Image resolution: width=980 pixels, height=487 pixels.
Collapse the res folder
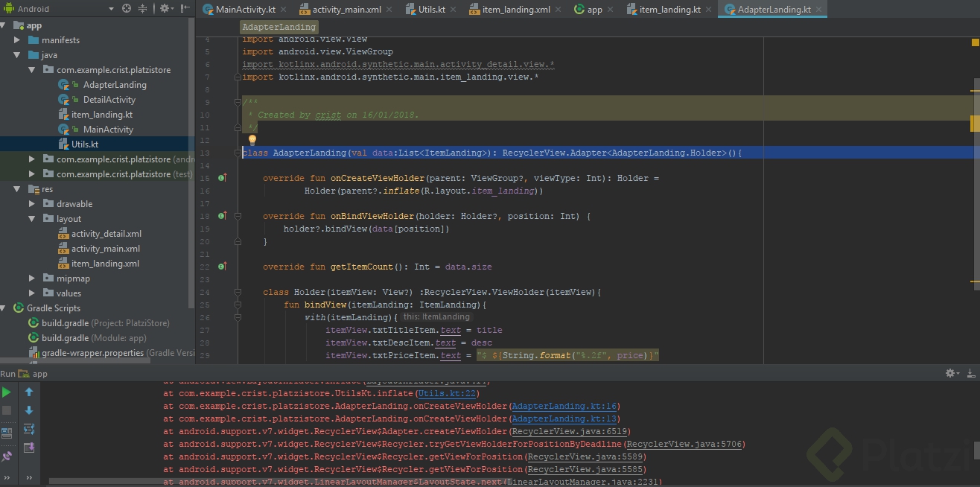pyautogui.click(x=17, y=189)
